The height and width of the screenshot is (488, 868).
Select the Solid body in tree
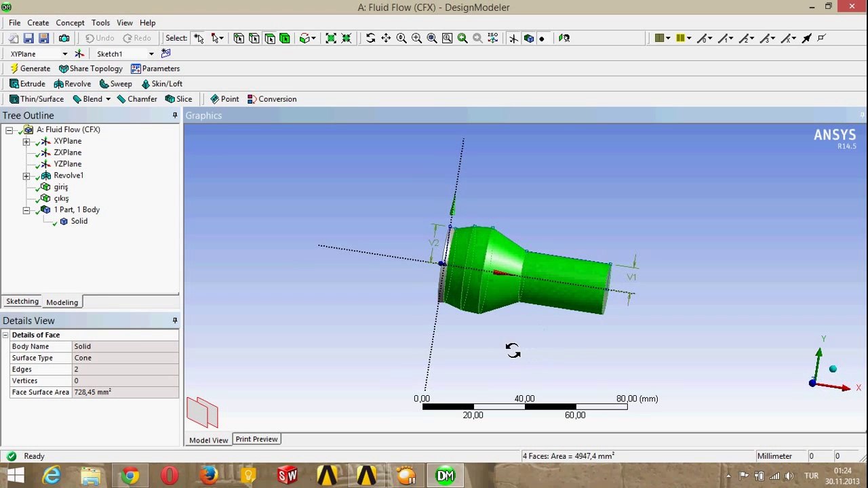coord(79,221)
